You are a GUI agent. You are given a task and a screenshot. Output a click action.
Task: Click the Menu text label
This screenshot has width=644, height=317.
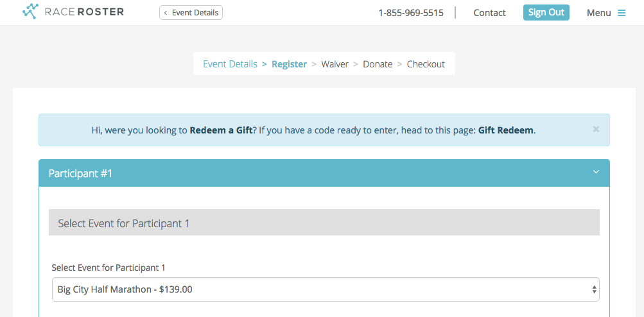click(598, 13)
